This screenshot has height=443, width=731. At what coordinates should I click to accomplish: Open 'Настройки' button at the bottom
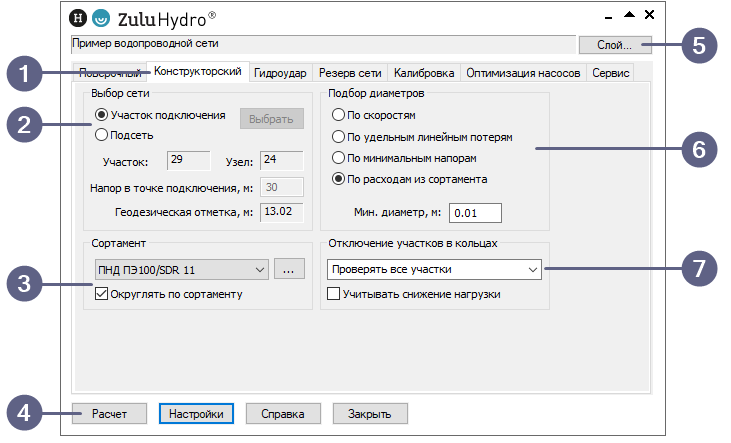pos(197,413)
